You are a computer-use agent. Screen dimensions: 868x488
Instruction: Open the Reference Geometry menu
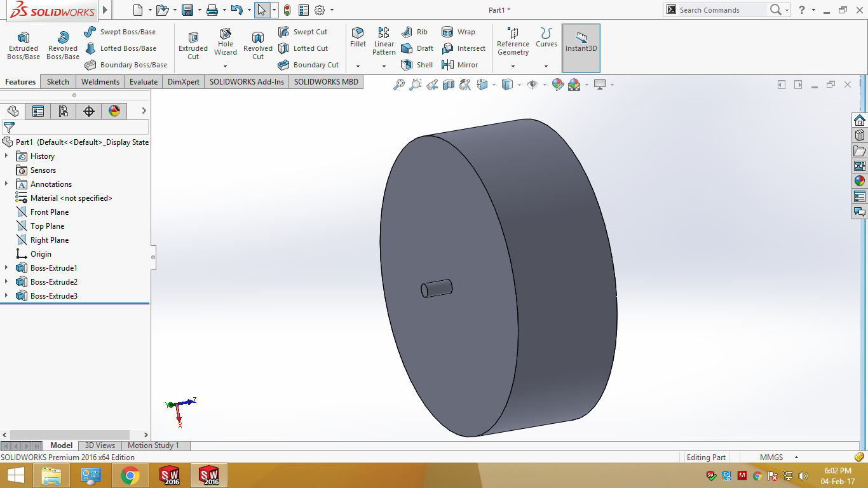[513, 41]
